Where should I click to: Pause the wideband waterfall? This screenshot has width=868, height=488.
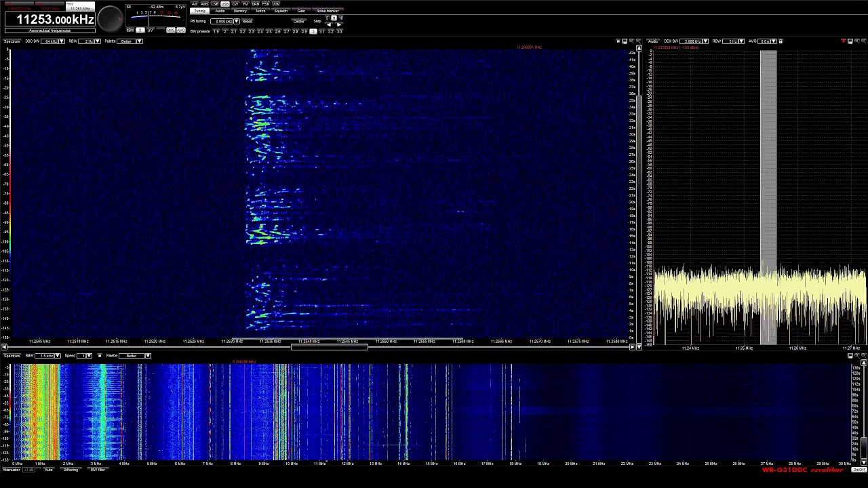coord(100,356)
